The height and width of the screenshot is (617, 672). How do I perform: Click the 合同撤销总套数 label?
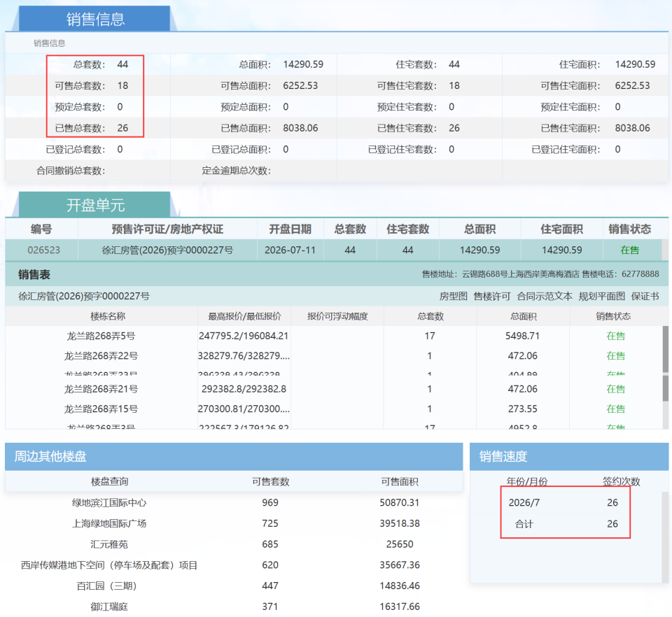click(x=71, y=171)
